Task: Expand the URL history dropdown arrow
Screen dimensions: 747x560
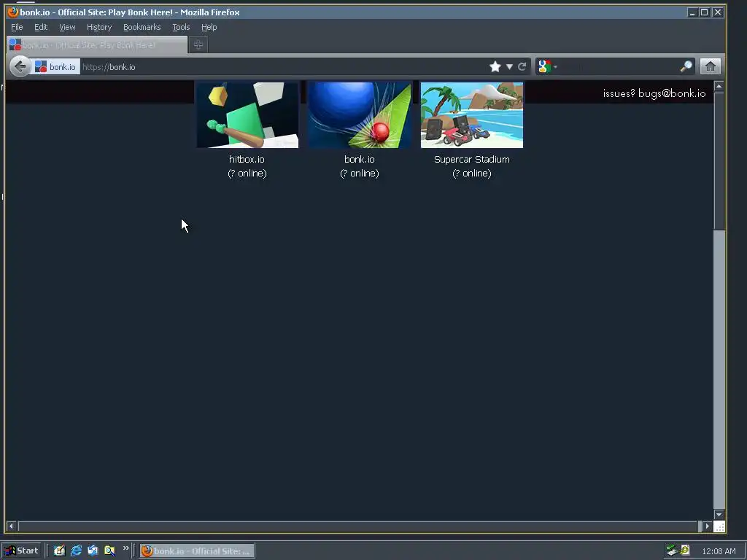Action: (x=509, y=66)
